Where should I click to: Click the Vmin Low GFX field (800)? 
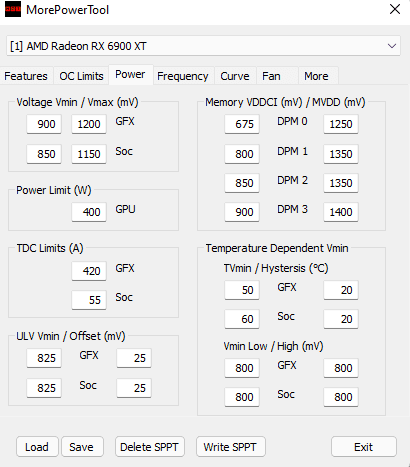pos(242,368)
